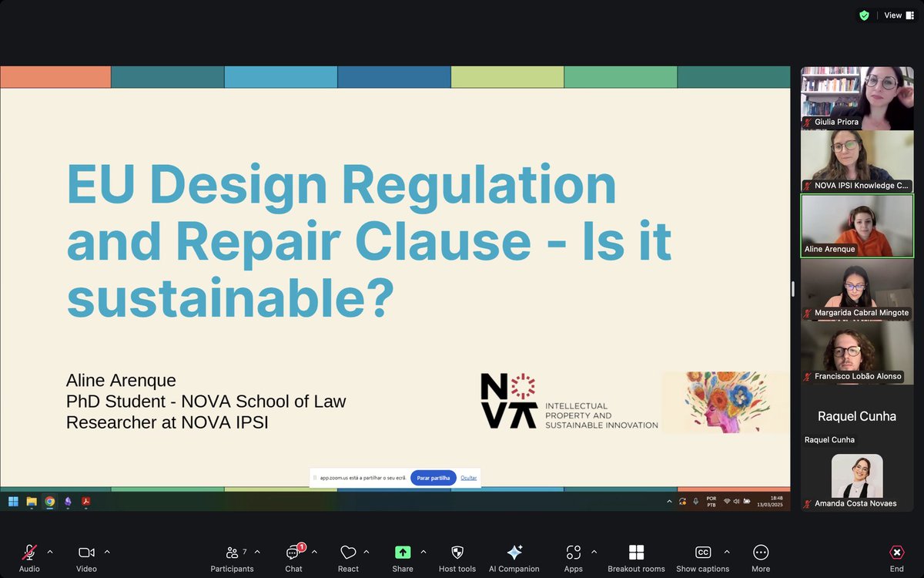This screenshot has height=578, width=924.
Task: Click the green Share screen button
Action: [403, 558]
